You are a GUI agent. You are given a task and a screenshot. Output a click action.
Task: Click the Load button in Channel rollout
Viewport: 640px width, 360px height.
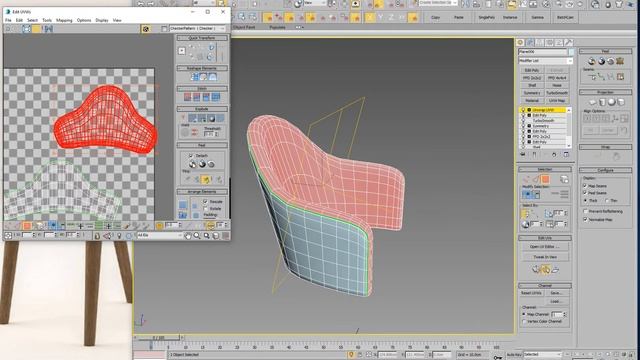(x=556, y=301)
